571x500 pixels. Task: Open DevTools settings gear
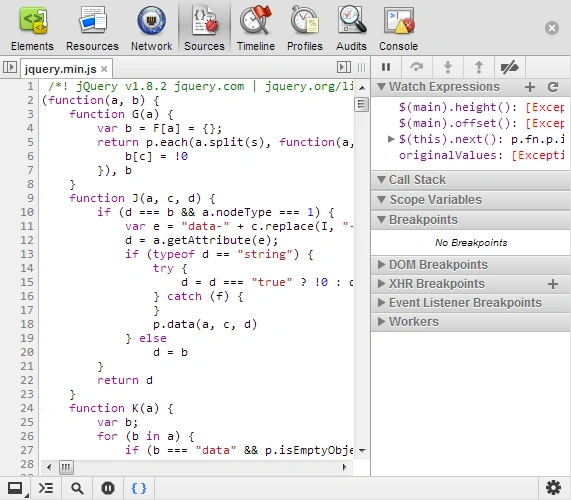553,488
